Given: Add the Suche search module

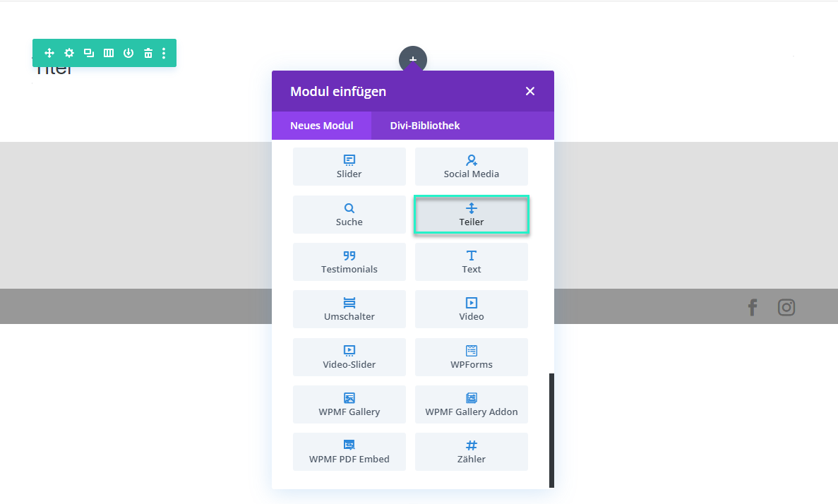Looking at the screenshot, I should click(349, 215).
